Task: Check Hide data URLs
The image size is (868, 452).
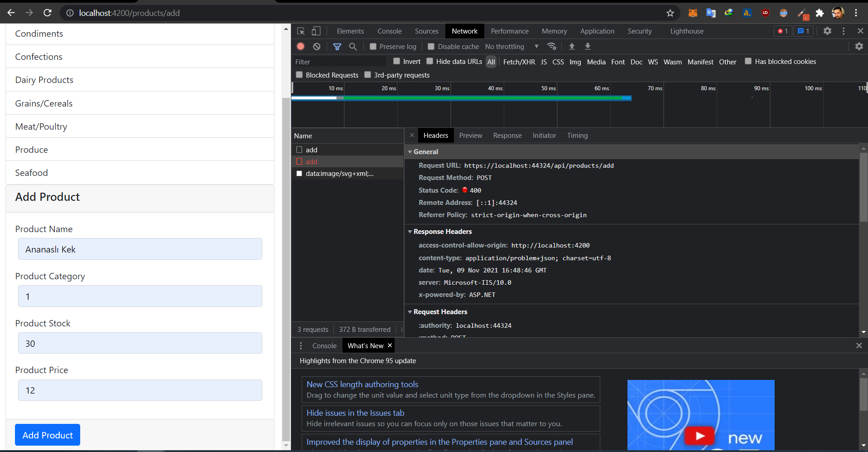Action: point(430,61)
